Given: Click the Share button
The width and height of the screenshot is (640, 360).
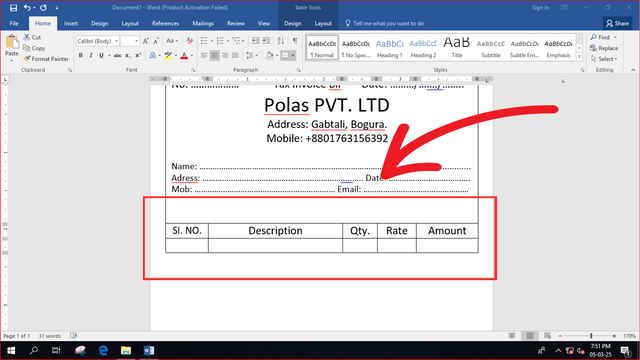Looking at the screenshot, I should 617,23.
